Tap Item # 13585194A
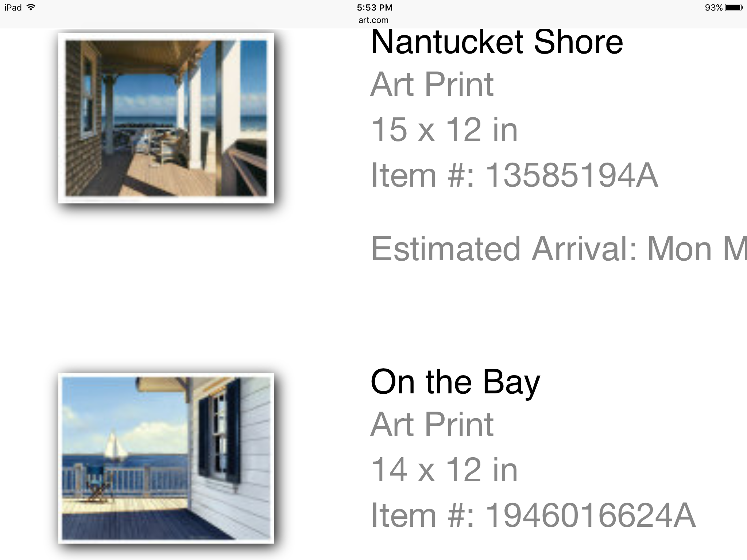 click(x=514, y=175)
